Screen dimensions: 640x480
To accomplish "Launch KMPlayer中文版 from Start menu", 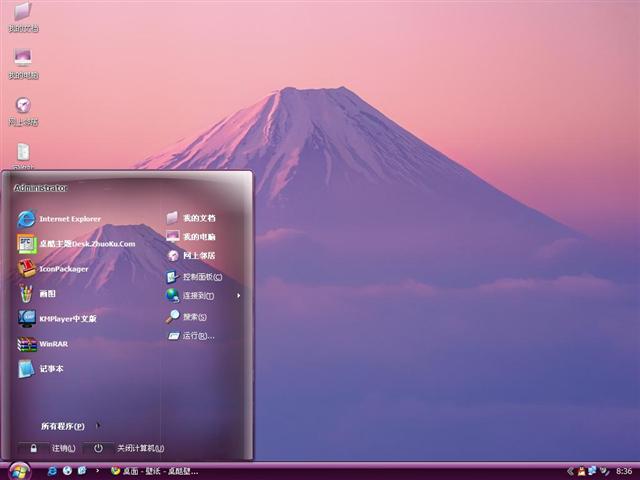I will (57, 318).
